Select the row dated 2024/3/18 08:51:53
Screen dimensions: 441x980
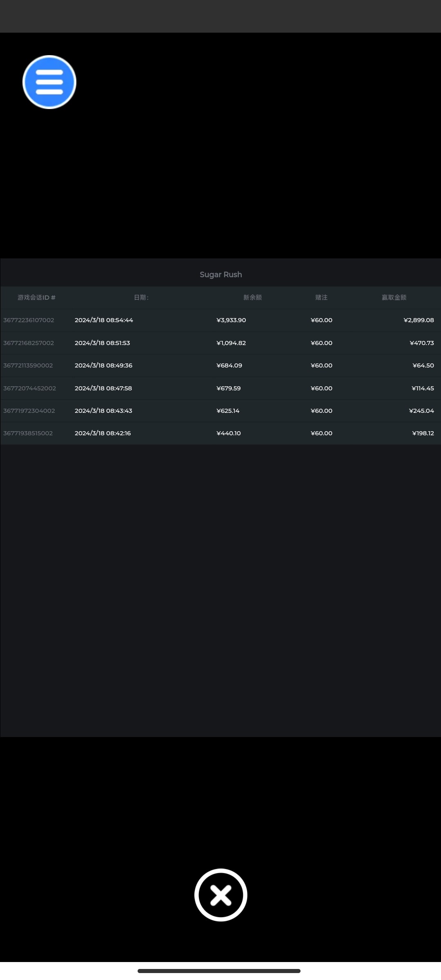(x=102, y=343)
